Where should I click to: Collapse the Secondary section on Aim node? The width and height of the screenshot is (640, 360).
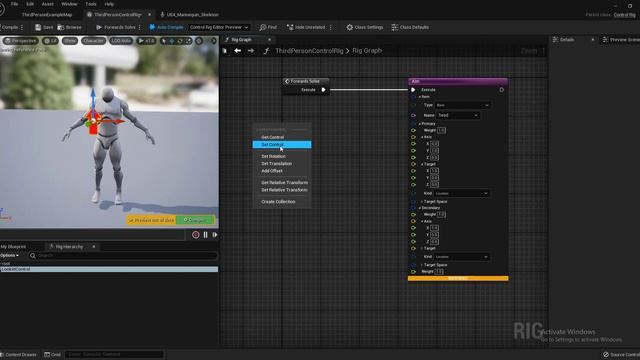click(x=420, y=208)
